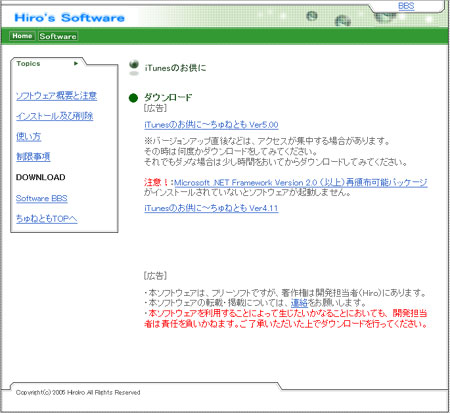This screenshot has height=413, width=450.
Task: Click the 連絡 contact link
Action: [x=299, y=303]
